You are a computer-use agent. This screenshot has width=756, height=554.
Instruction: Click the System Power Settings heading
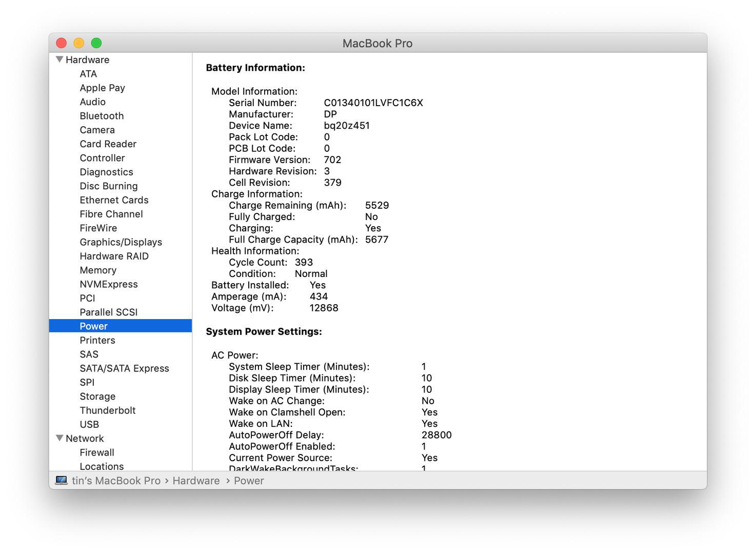[x=264, y=331]
